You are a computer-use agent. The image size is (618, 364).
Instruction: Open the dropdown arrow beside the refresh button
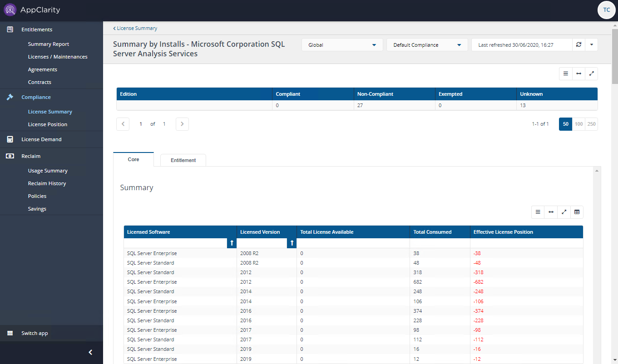(591, 44)
